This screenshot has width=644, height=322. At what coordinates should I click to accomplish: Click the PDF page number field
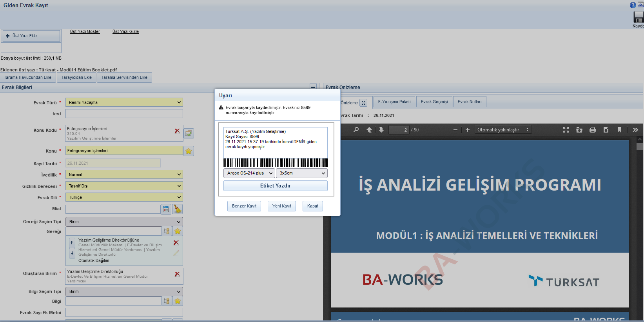[x=399, y=130]
